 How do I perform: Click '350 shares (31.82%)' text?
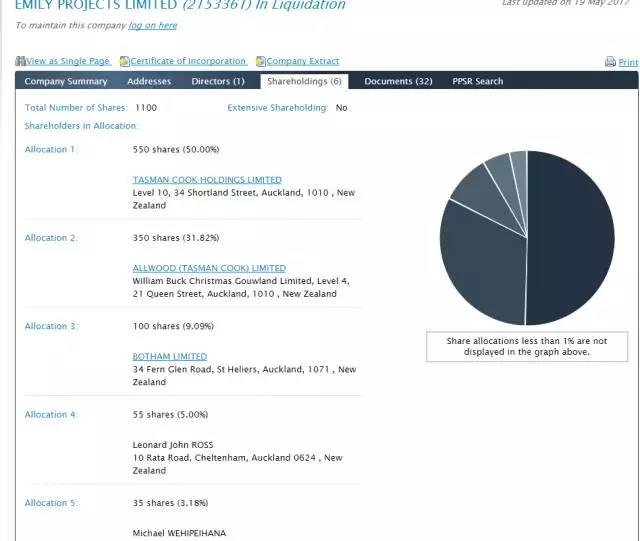point(176,238)
